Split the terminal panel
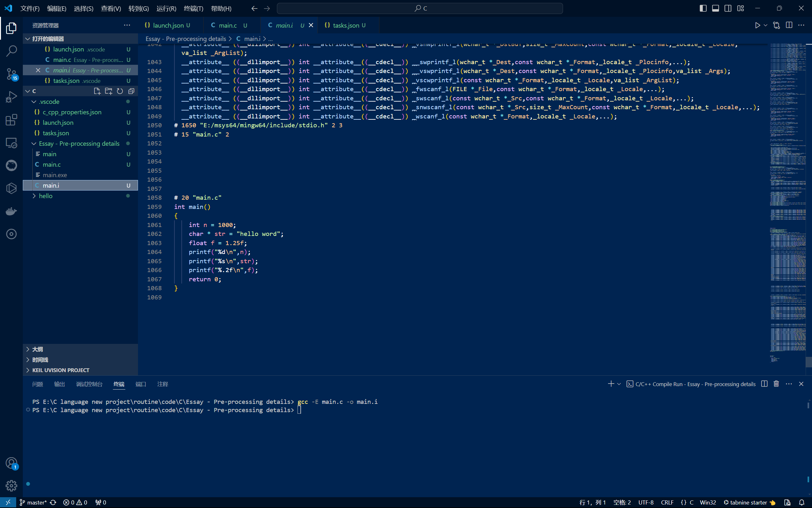812x508 pixels. [x=764, y=384]
